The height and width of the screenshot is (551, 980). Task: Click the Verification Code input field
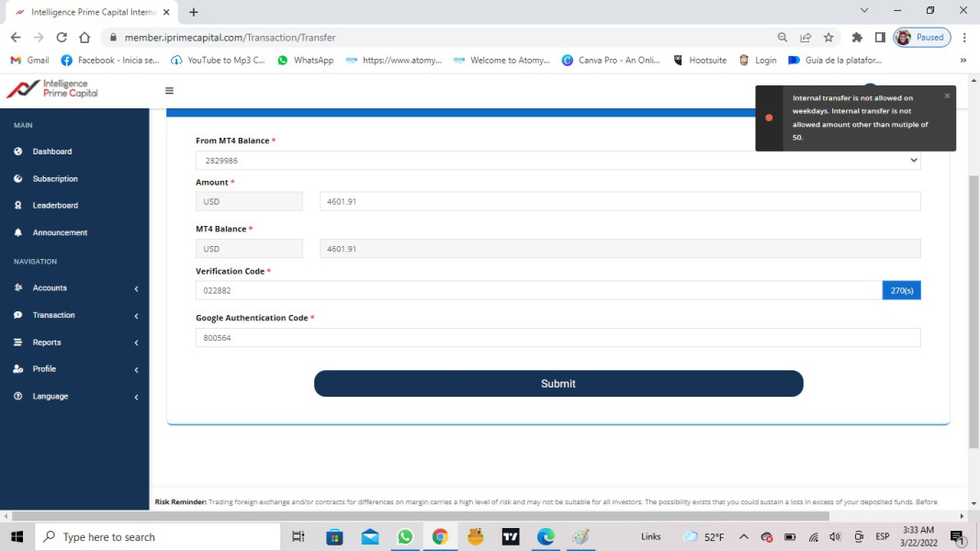coord(539,290)
